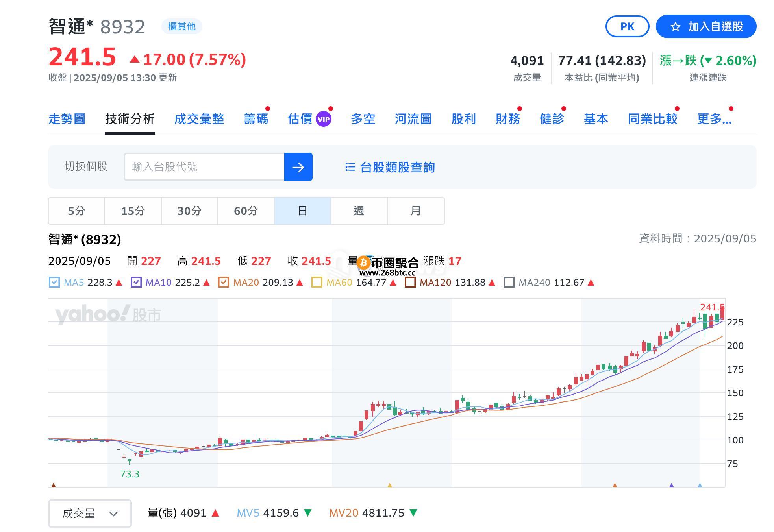Select the 5分 interval
The image size is (774, 532).
(x=76, y=211)
